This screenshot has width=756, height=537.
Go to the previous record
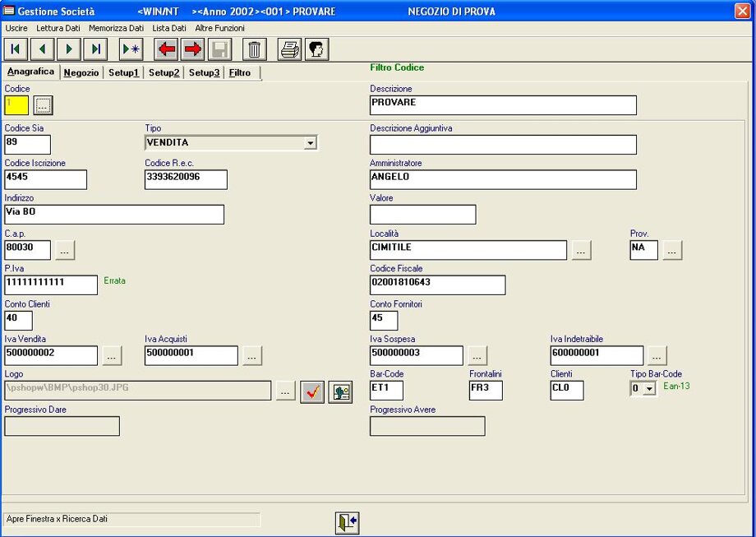tap(42, 49)
